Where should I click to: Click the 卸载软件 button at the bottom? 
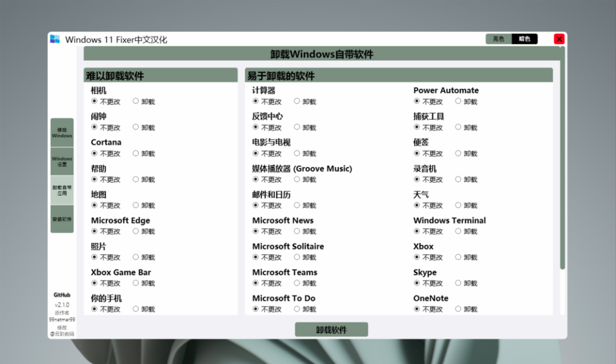point(331,329)
